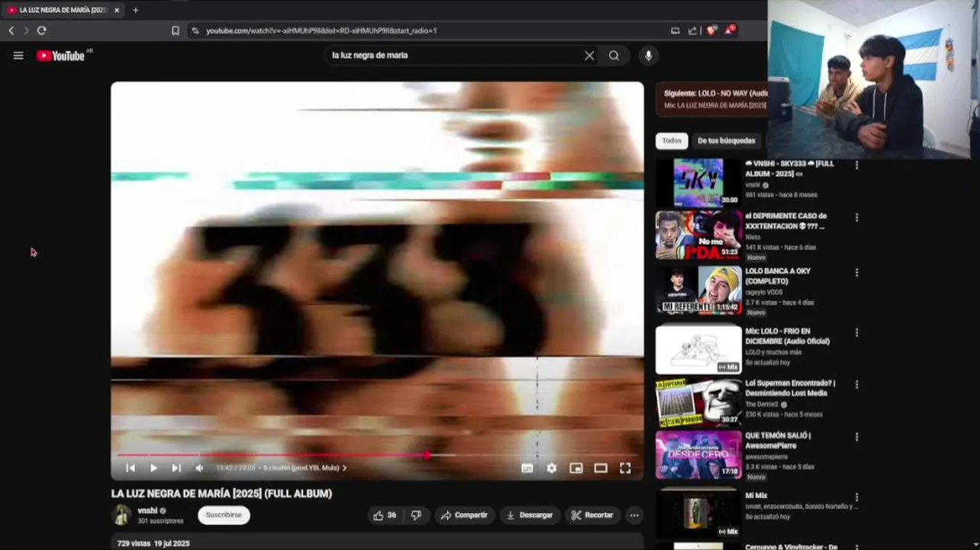Screen dimensions: 980x550
Task: Dislike the video with thumbs down
Action: pyautogui.click(x=416, y=515)
